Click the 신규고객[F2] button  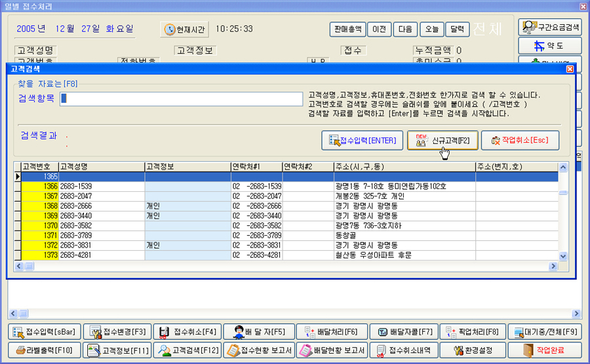pyautogui.click(x=442, y=141)
